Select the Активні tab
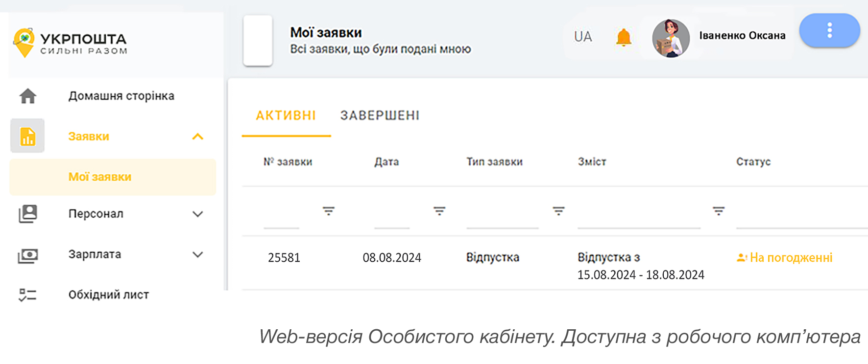The width and height of the screenshot is (868, 364). (x=286, y=115)
